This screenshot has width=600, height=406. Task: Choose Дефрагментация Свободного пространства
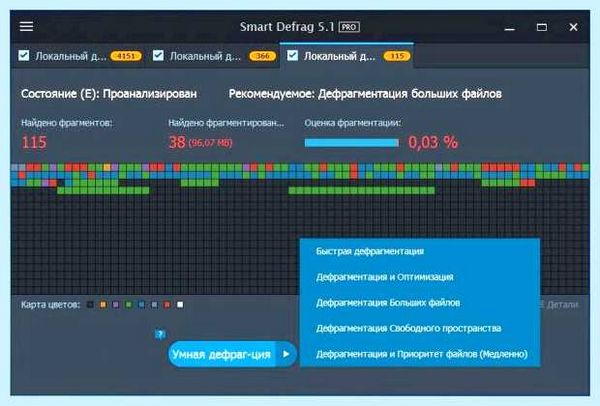[x=408, y=328]
